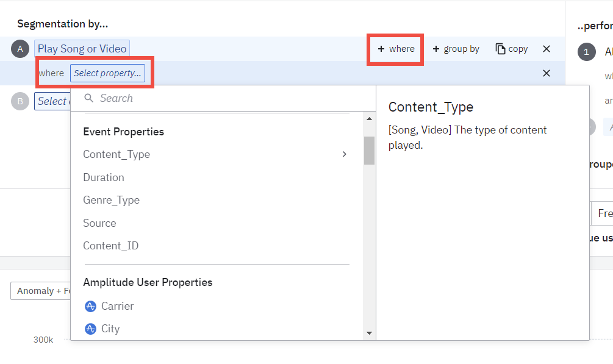The height and width of the screenshot is (364, 613).
Task: Choose the Duration event property
Action: click(x=104, y=177)
